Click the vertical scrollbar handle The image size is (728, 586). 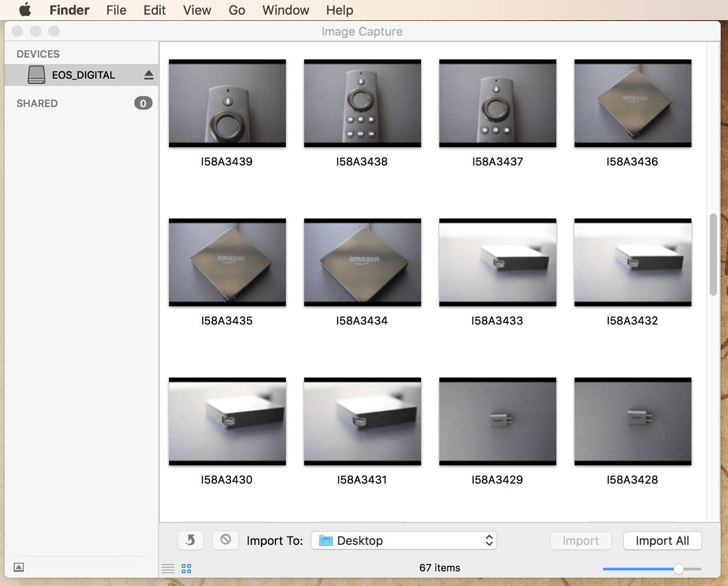coord(713,255)
